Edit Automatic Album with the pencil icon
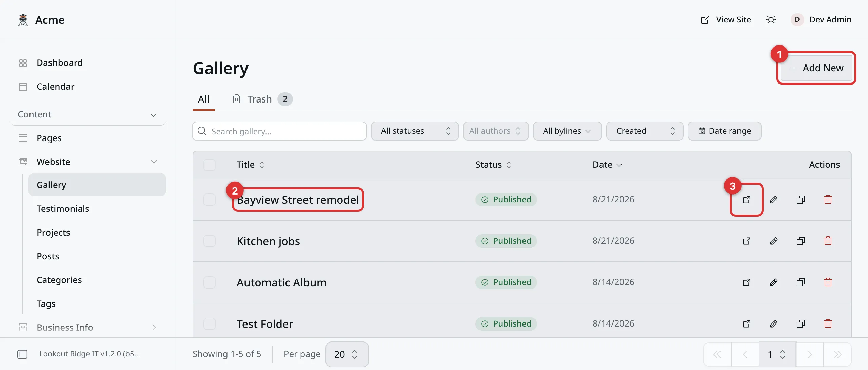Screen dimensions: 868x370 point(774,282)
